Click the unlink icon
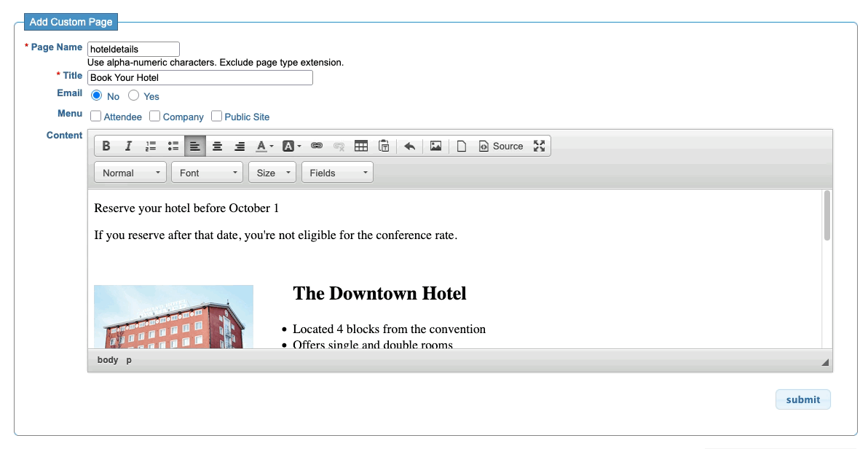Screen dimensions: 868x449 (339, 146)
